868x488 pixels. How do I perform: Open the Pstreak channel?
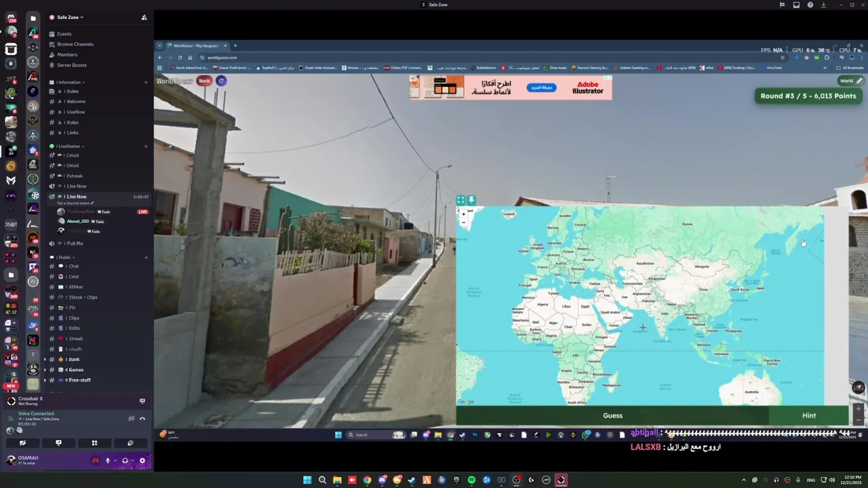click(x=73, y=176)
